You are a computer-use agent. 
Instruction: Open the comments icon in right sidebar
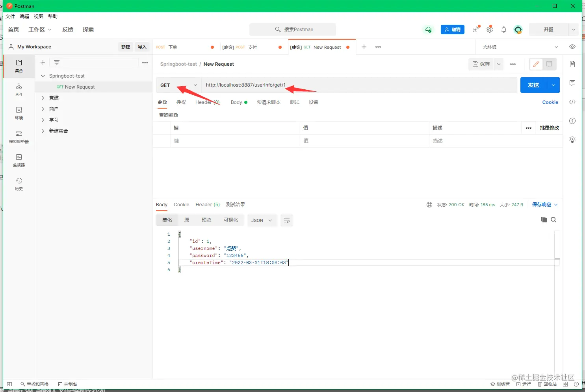[572, 83]
